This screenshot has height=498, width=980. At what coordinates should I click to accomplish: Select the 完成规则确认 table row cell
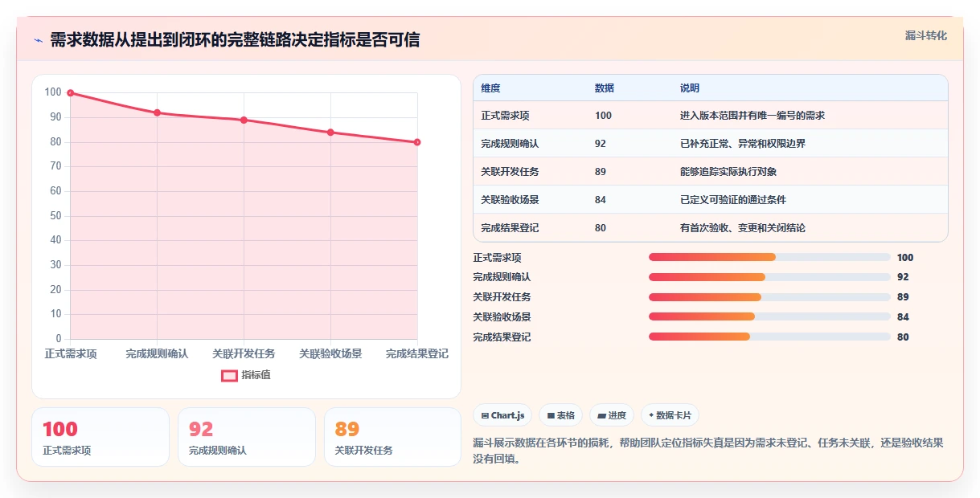point(510,144)
